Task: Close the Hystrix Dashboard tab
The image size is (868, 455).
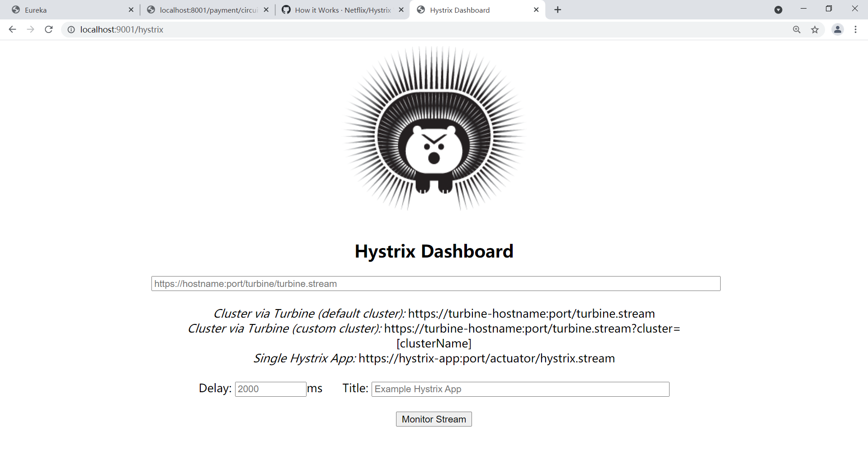Action: pos(536,9)
